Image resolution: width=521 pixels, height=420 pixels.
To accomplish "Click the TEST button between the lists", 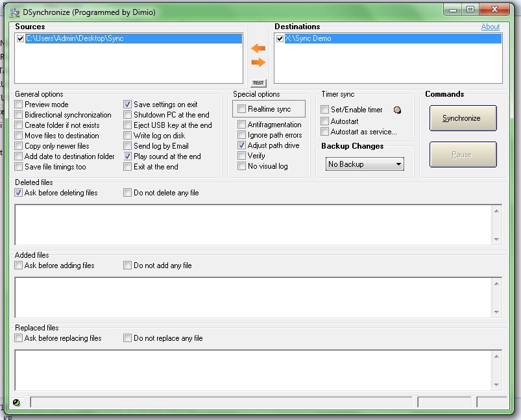I will pos(258,83).
